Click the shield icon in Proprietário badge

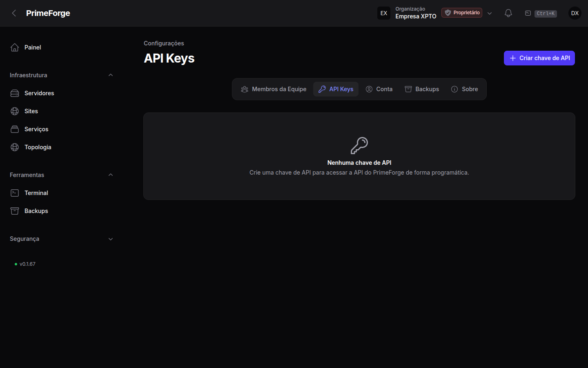tap(448, 13)
